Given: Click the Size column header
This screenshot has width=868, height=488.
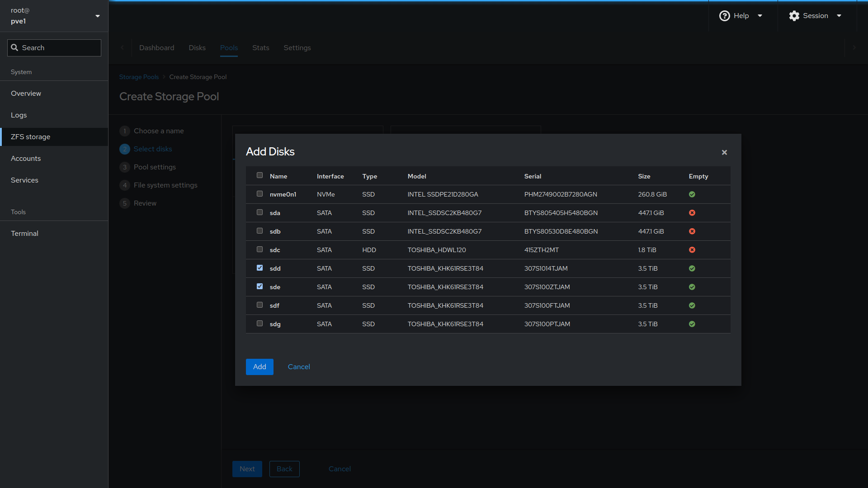Looking at the screenshot, I should tap(644, 177).
